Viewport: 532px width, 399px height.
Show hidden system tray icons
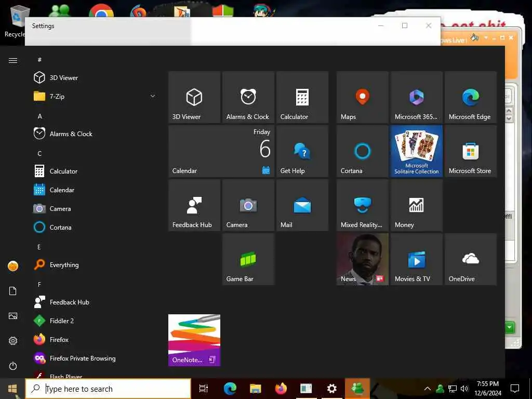[428, 389]
